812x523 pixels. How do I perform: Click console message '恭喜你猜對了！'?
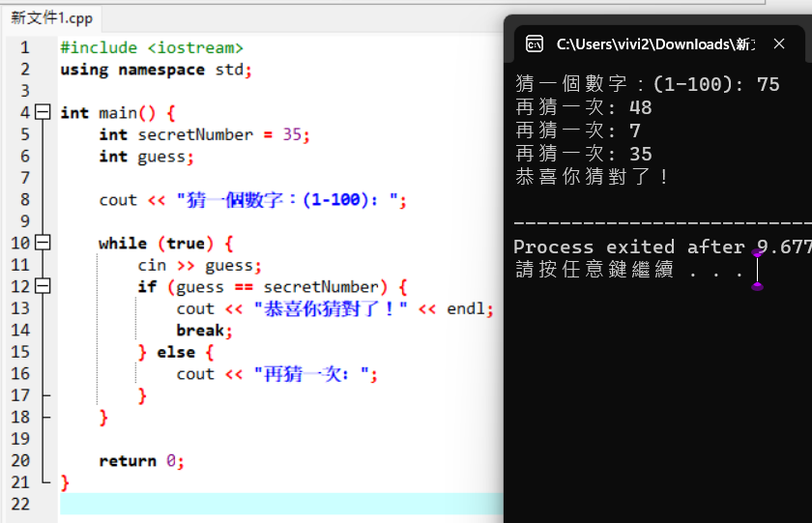coord(592,177)
